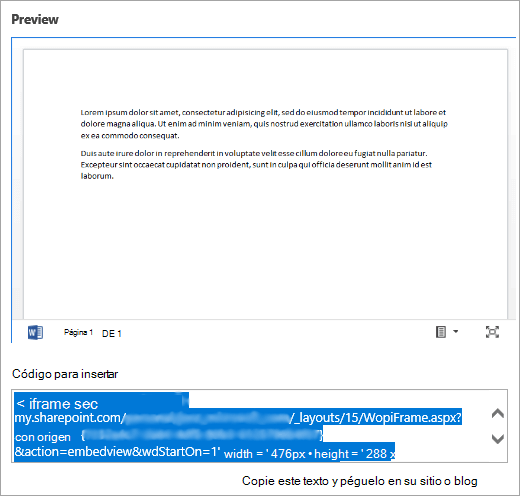Click '_layouts/15/WopiFrame.aspx?' in embed code
520x496 pixels.
click(376, 418)
